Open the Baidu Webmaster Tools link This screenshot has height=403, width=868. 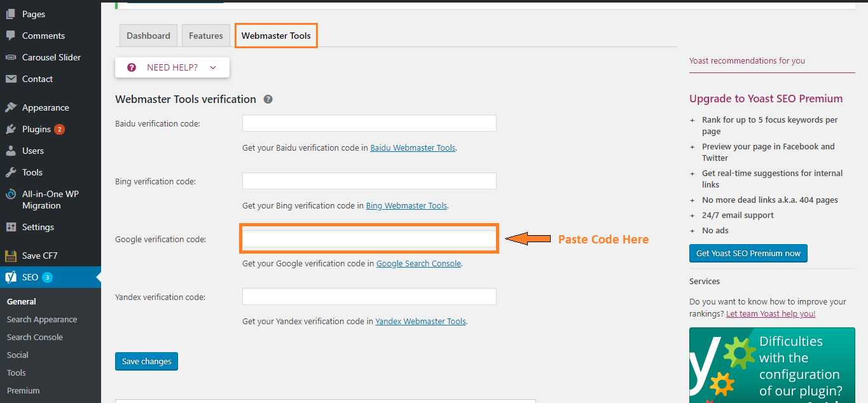(x=413, y=147)
